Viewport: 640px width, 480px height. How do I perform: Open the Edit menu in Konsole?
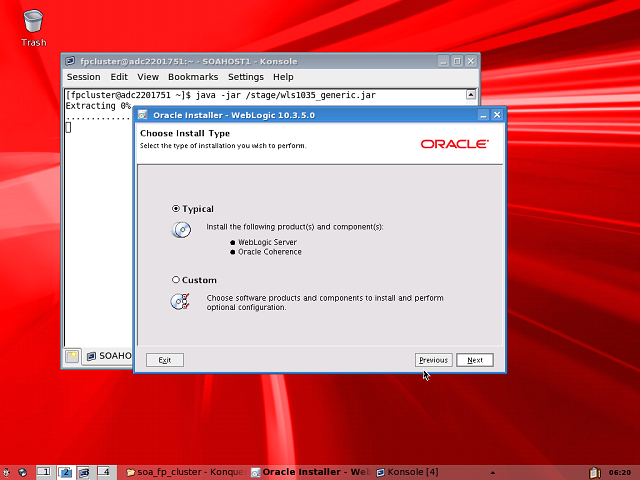click(119, 77)
